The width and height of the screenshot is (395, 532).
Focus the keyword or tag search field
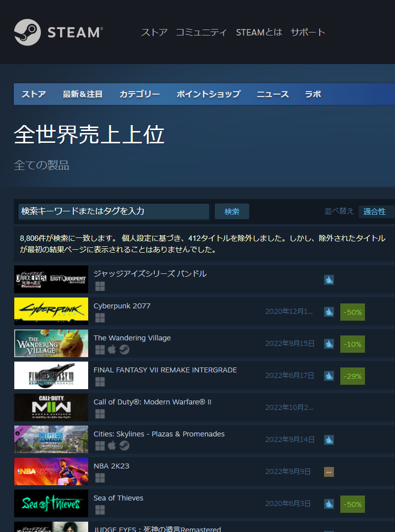[114, 212]
